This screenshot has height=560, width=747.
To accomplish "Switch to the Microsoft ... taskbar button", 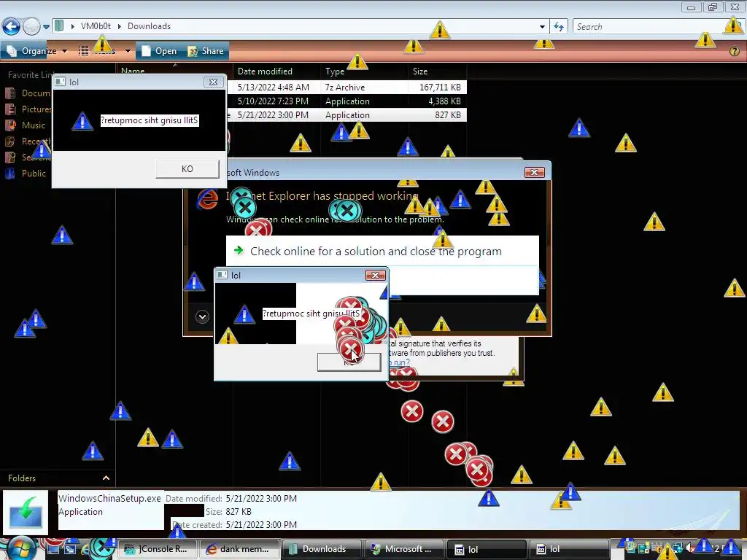I will point(403,550).
